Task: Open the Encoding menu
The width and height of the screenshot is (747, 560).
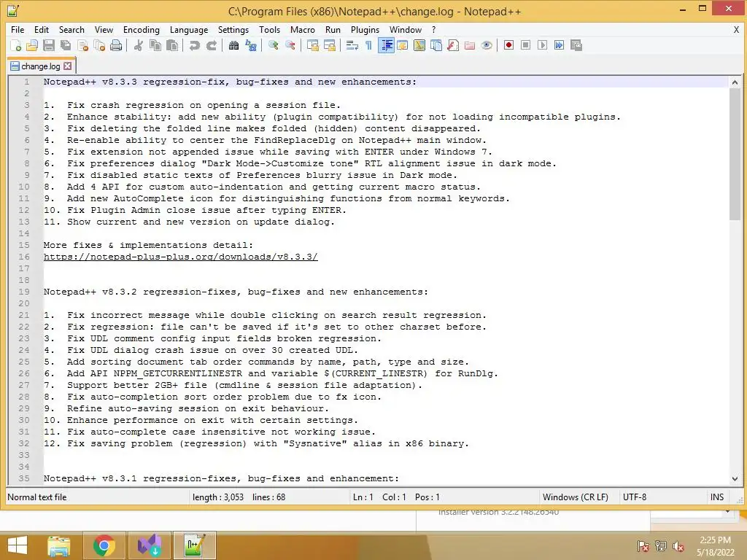Action: [x=141, y=29]
